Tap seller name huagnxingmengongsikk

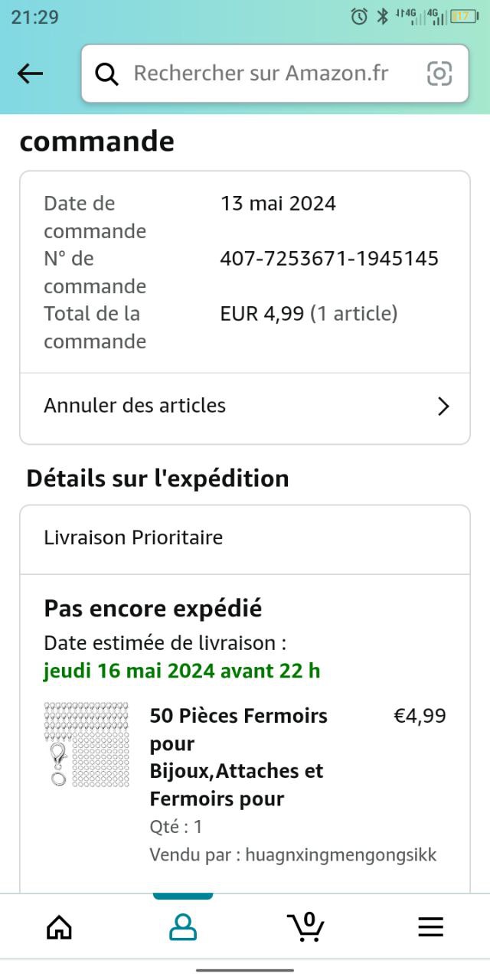click(x=341, y=854)
